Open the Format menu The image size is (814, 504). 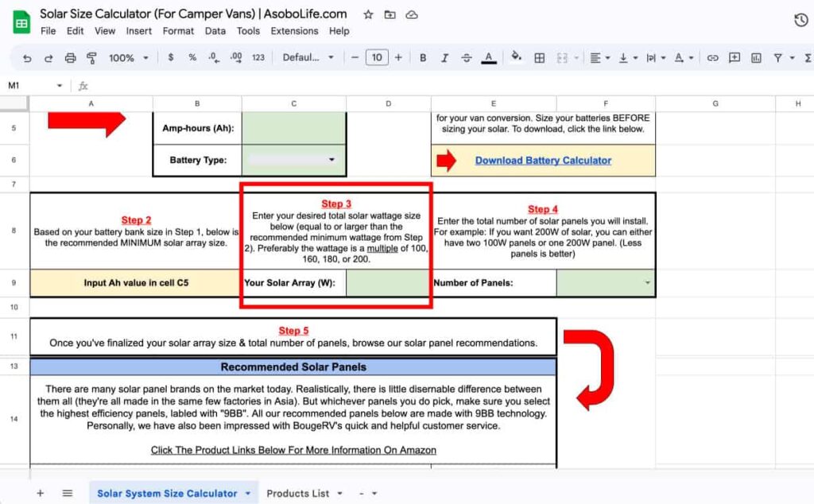tap(178, 31)
